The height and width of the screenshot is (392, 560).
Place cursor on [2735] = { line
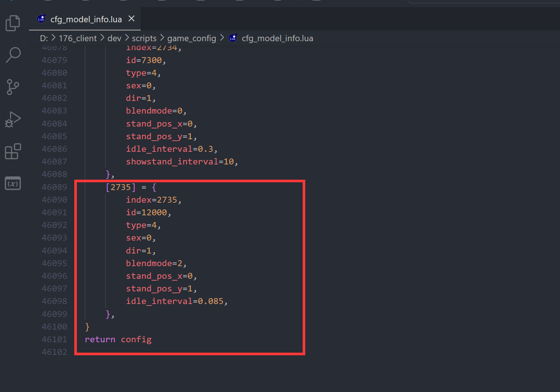pos(131,187)
